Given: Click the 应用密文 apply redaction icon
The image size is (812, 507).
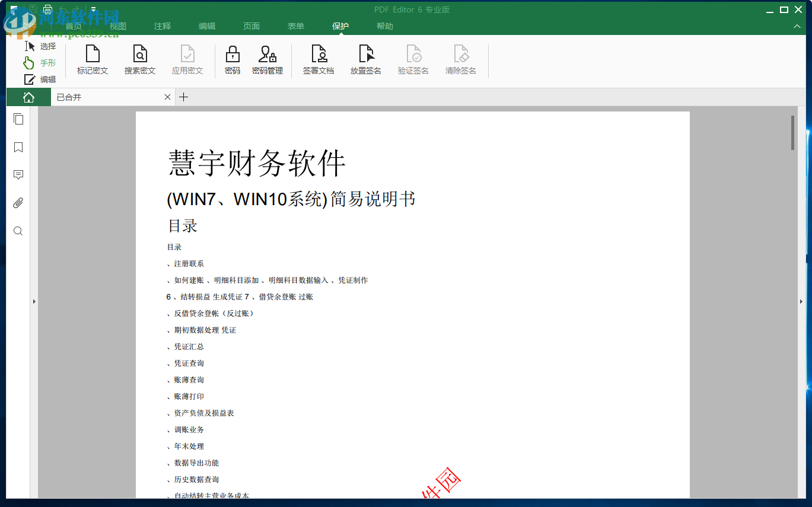Looking at the screenshot, I should 187,60.
